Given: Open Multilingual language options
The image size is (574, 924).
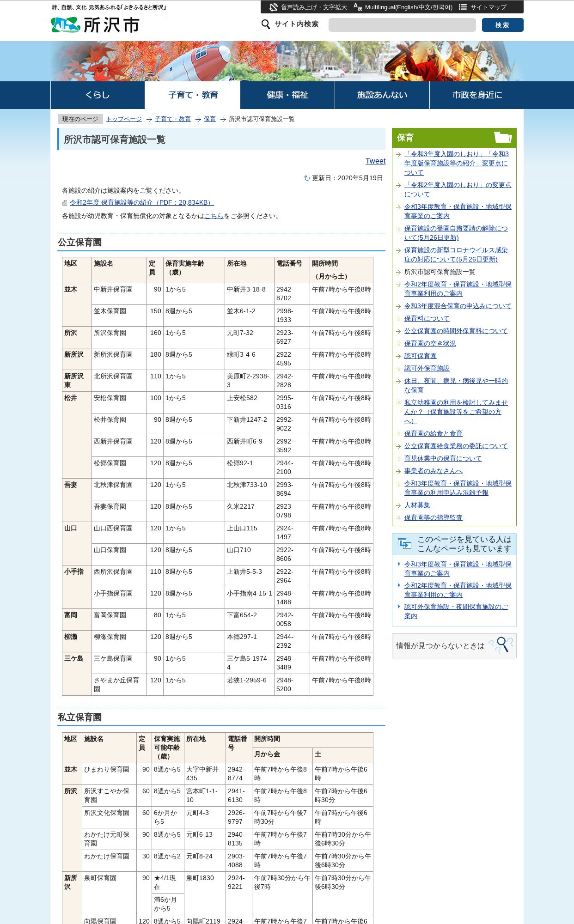Looking at the screenshot, I should coord(409,7).
